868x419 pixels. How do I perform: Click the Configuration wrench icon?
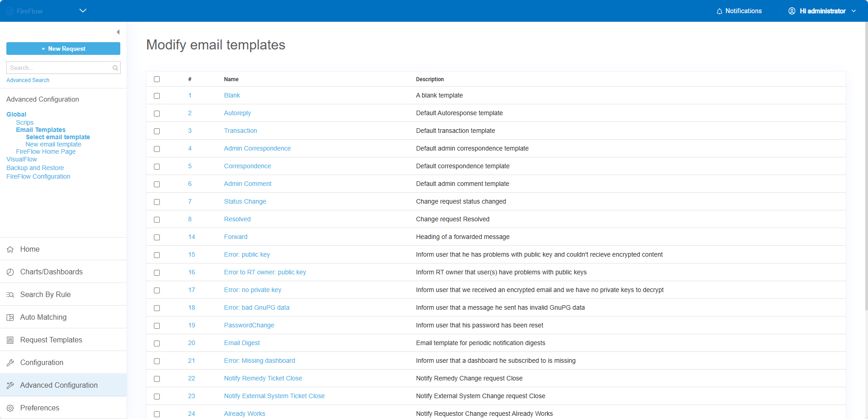10,363
